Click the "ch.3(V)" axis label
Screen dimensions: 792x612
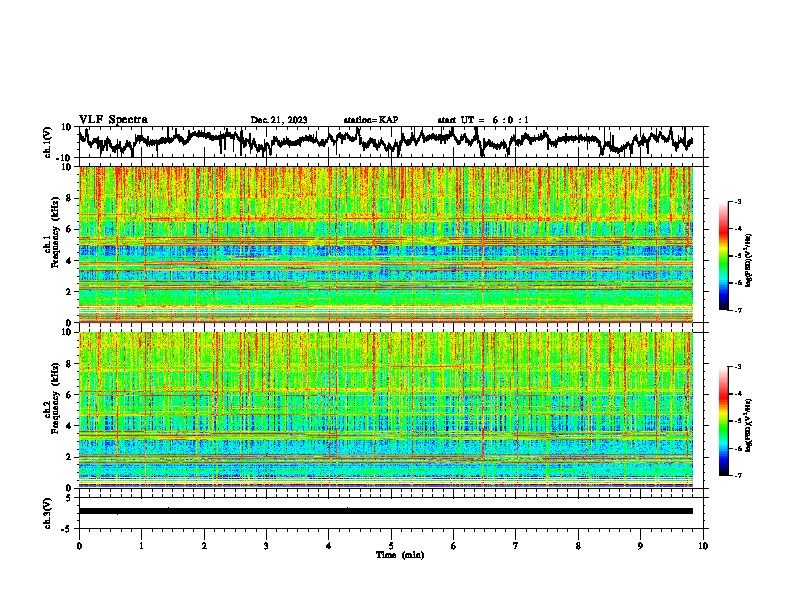click(48, 513)
